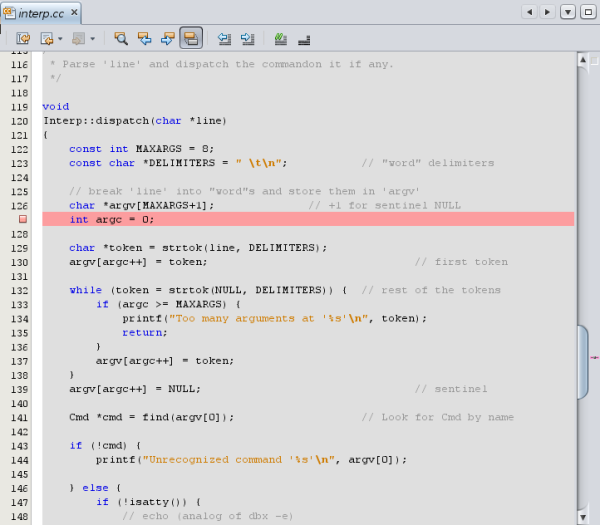Viewport: 600px width, 525px height.
Task: Click the back navigation history icon
Action: click(47, 38)
